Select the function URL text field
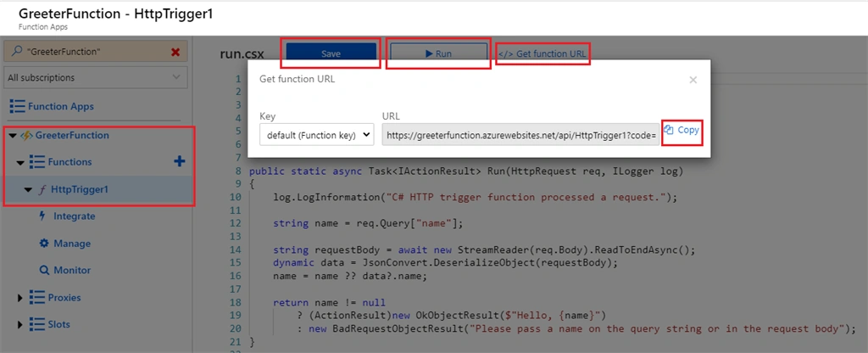 pos(521,135)
